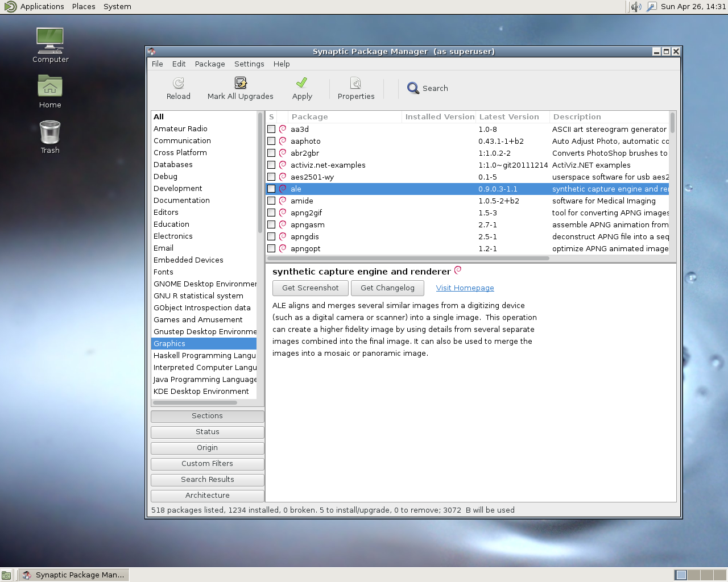Open the Settings menu

[x=249, y=64]
